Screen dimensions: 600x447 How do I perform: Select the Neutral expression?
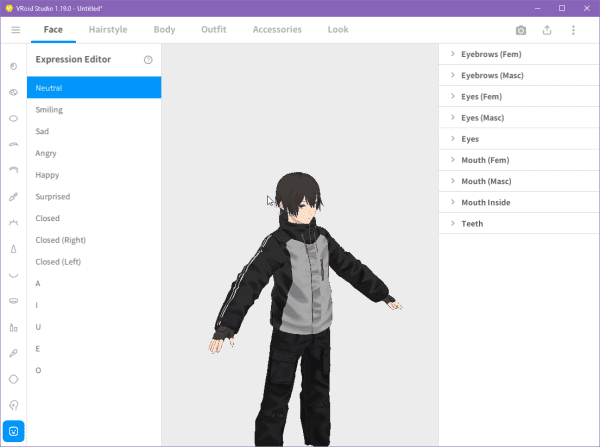point(94,88)
